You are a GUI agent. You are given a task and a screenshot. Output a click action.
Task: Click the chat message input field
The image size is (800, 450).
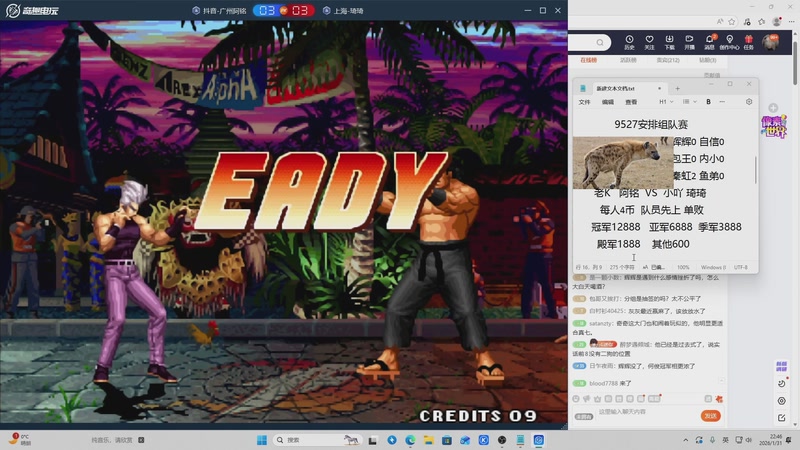pyautogui.click(x=647, y=412)
